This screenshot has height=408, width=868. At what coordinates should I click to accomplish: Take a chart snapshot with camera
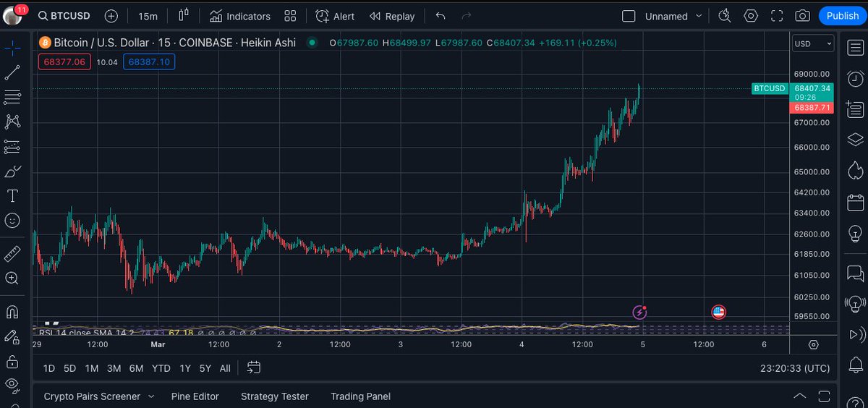coord(802,16)
